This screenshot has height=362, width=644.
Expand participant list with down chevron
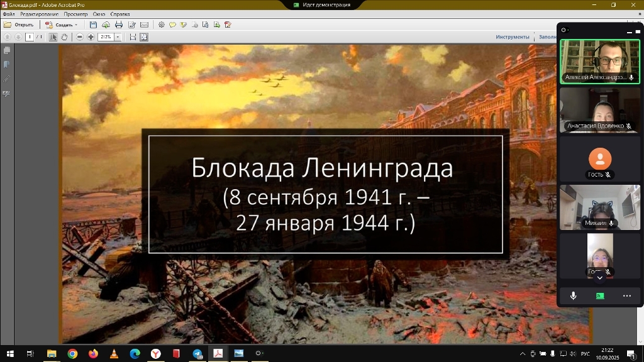pyautogui.click(x=600, y=277)
